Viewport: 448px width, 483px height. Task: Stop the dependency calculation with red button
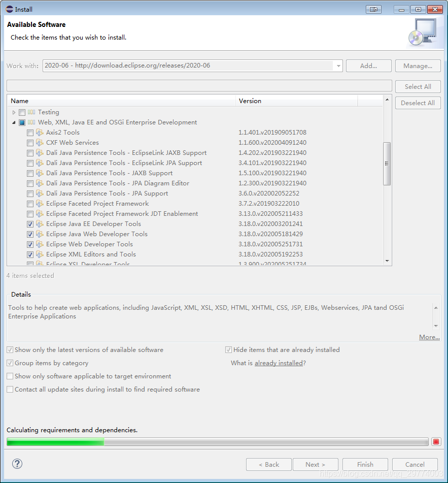click(436, 442)
